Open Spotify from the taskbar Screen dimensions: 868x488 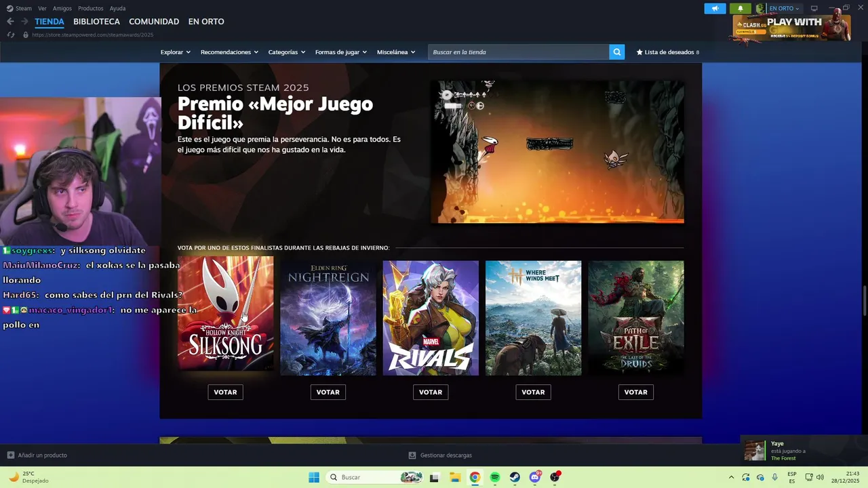click(x=495, y=477)
